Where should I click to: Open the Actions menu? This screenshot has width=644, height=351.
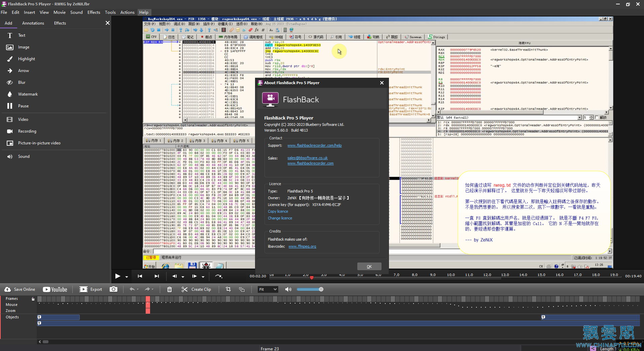tap(128, 12)
